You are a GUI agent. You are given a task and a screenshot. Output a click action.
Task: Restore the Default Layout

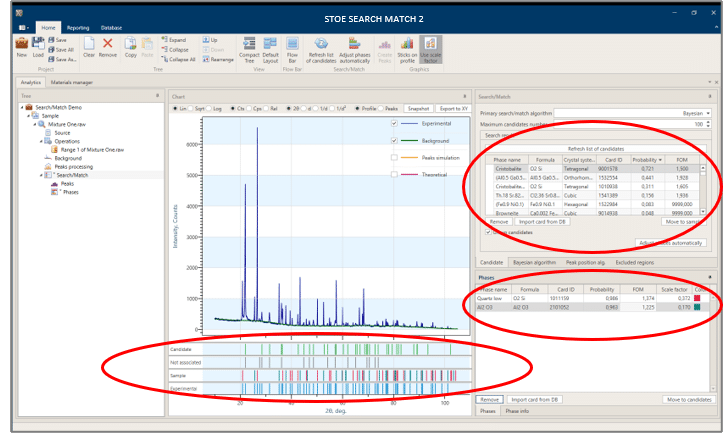pyautogui.click(x=270, y=50)
